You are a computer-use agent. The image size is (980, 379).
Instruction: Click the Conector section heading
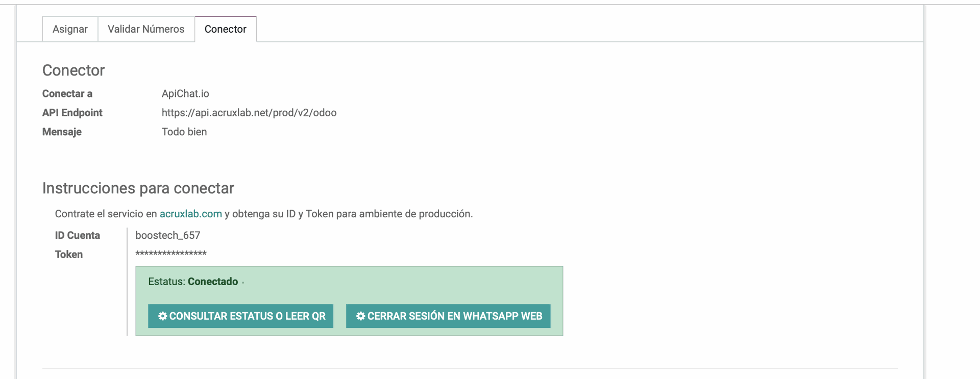click(x=73, y=70)
